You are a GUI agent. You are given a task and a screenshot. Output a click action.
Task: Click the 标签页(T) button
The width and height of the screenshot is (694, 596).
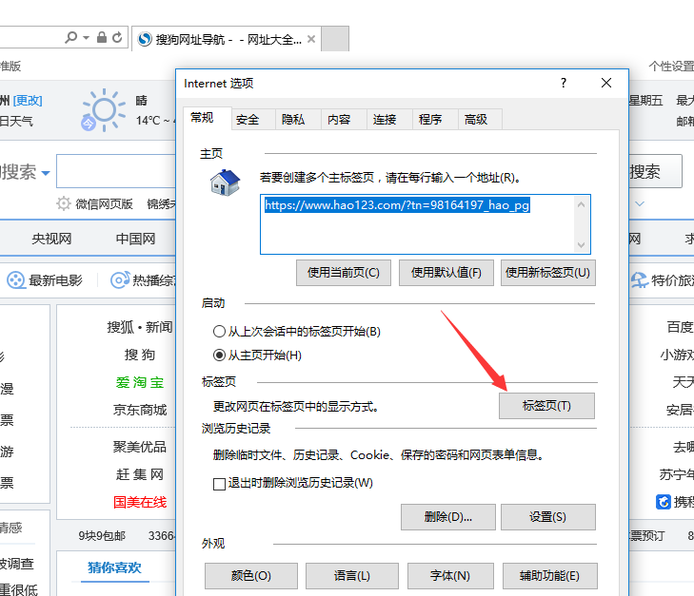(547, 406)
